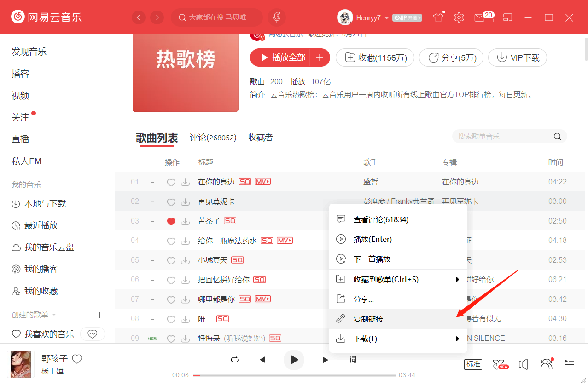Unlike the song 苦茶子 red heart
588x385 pixels.
click(x=171, y=221)
